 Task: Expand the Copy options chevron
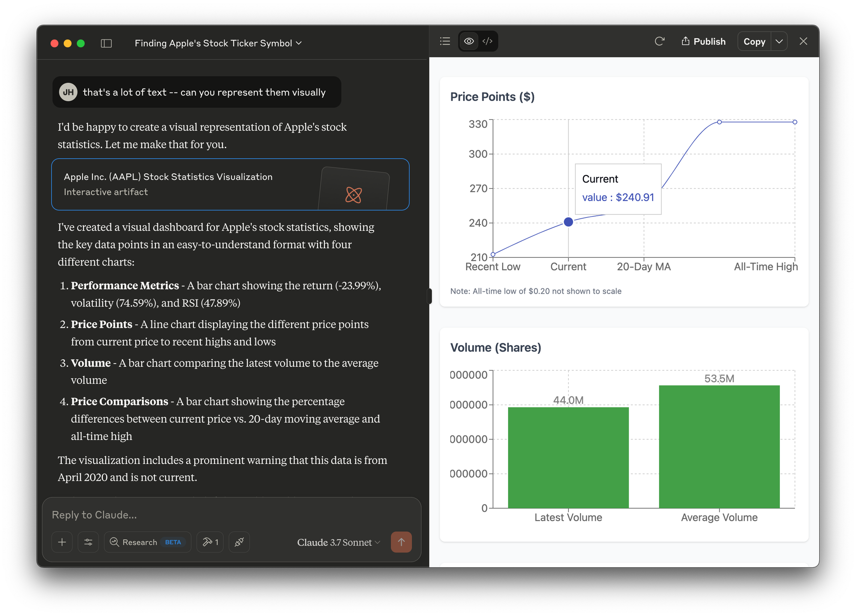779,42
